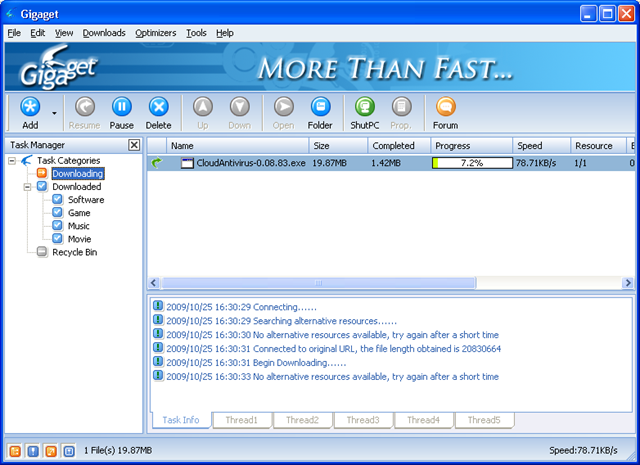The image size is (640, 465).
Task: Open the Optimizers menu
Action: (156, 33)
